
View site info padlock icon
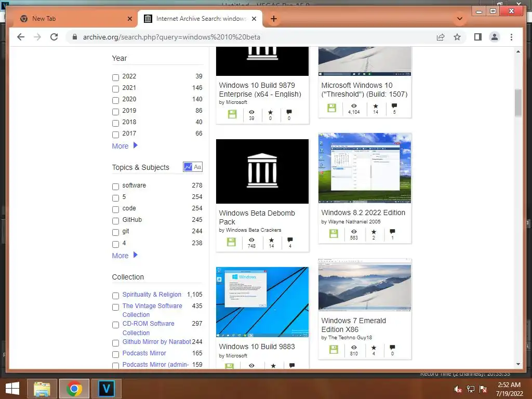(75, 37)
